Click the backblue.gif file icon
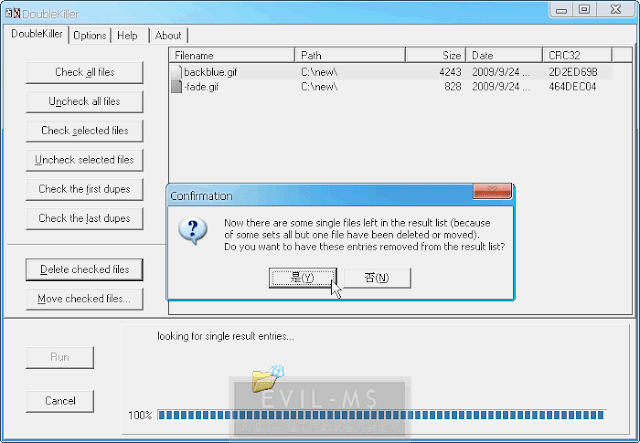 (176, 72)
